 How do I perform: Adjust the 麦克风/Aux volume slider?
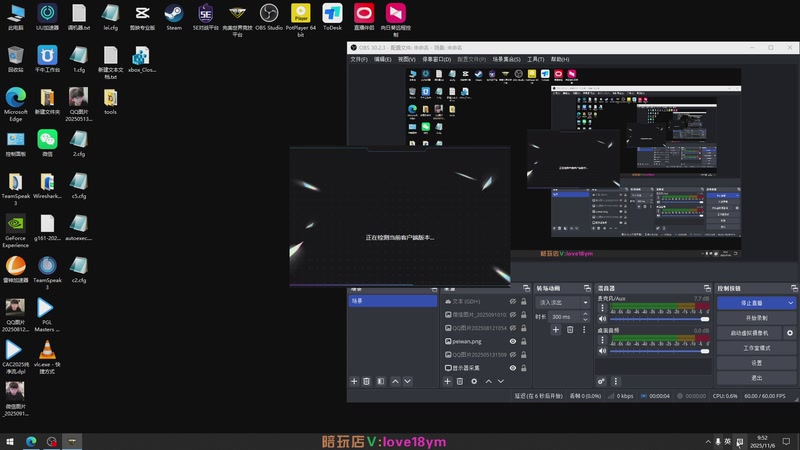click(659, 319)
